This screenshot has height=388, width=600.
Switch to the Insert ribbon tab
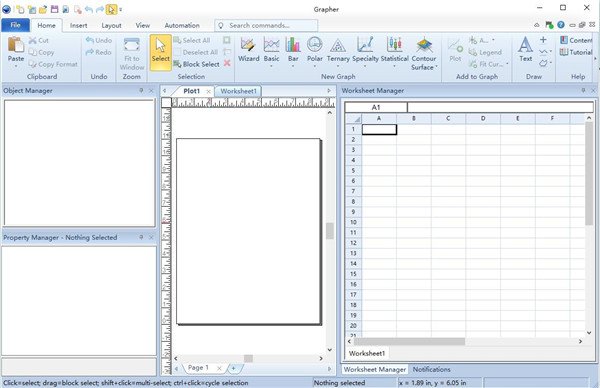point(78,25)
